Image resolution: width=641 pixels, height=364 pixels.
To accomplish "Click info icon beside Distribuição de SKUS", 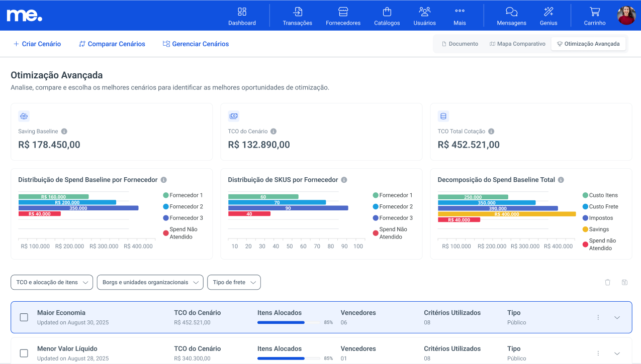I will point(344,180).
